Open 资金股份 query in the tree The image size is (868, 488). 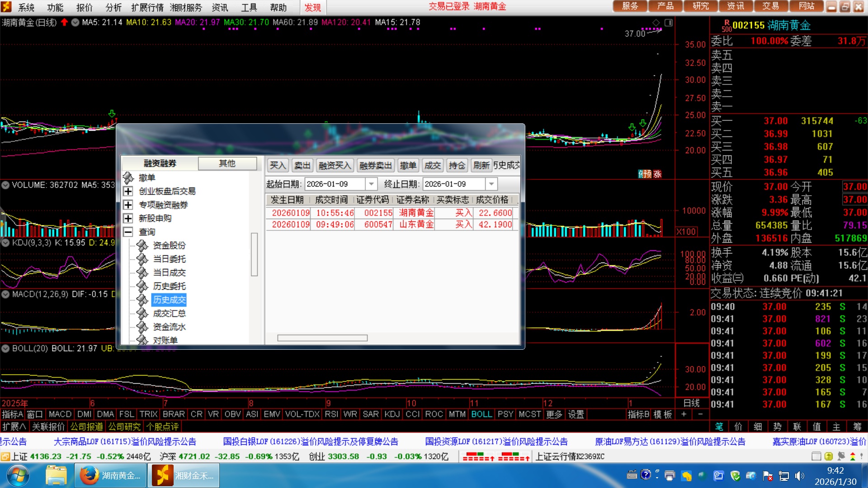(169, 246)
